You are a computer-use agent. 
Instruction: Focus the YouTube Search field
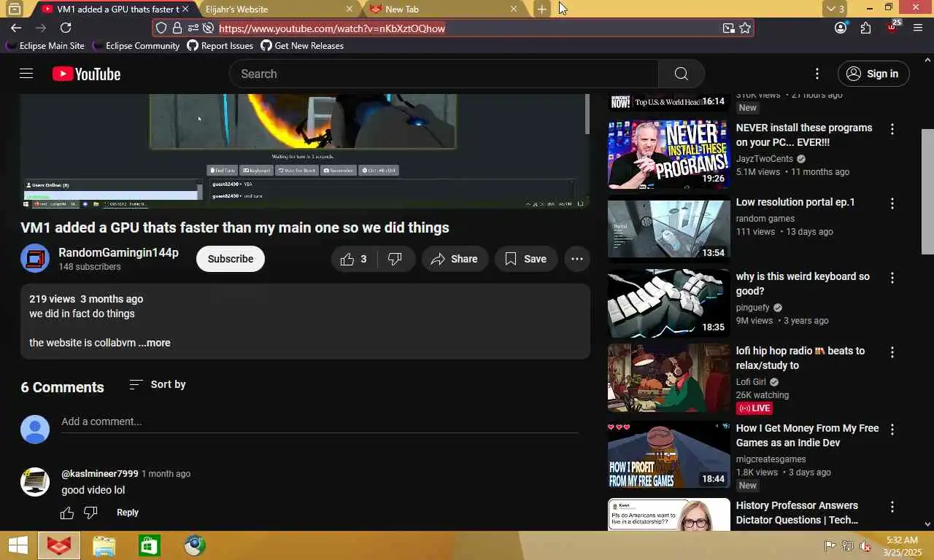(444, 74)
